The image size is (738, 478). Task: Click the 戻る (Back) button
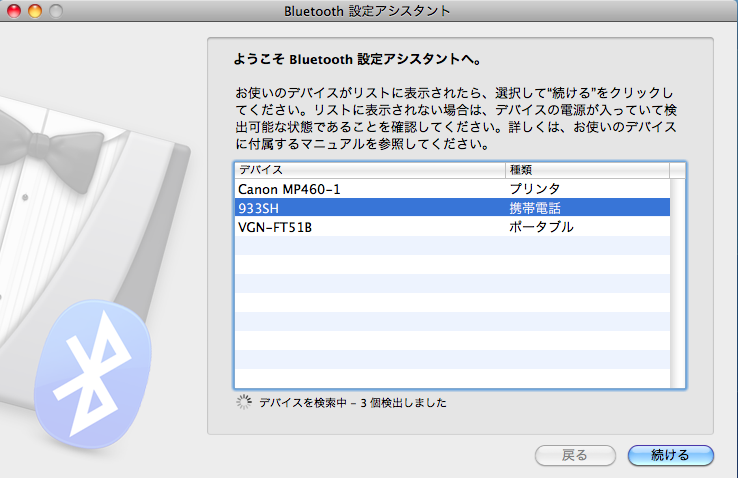[575, 455]
